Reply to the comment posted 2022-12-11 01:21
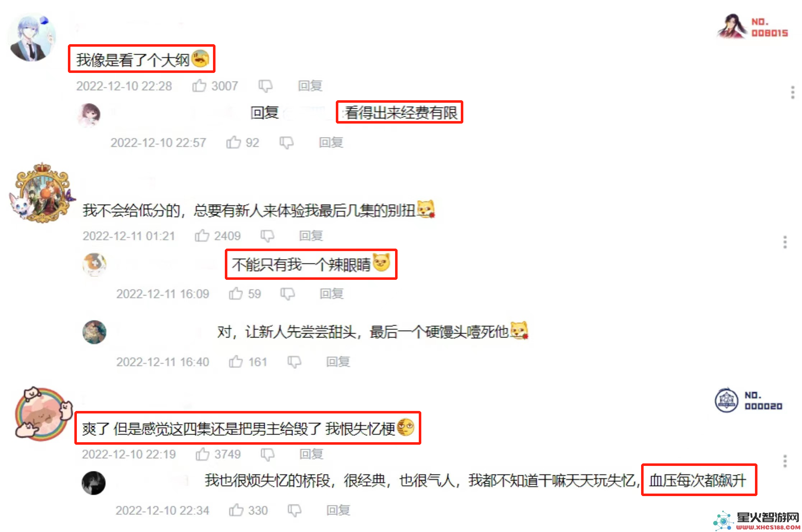Image resolution: width=802 pixels, height=532 pixels. coord(311,236)
